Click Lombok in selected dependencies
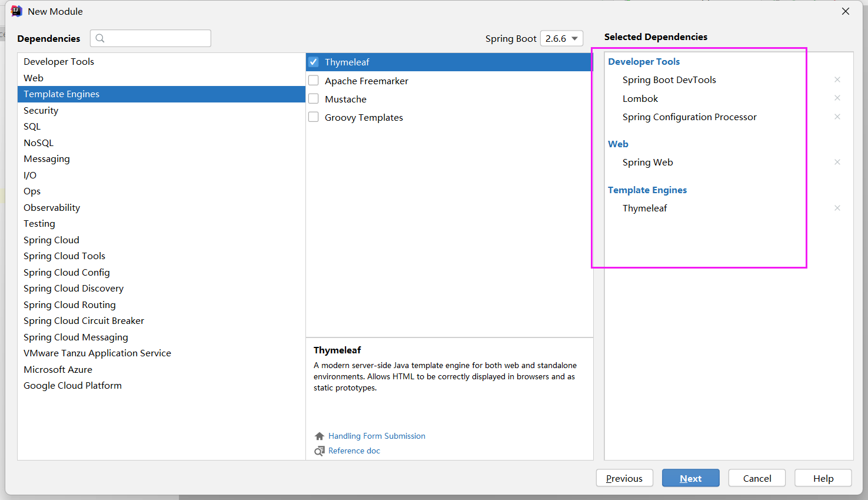The height and width of the screenshot is (500, 868). click(640, 98)
